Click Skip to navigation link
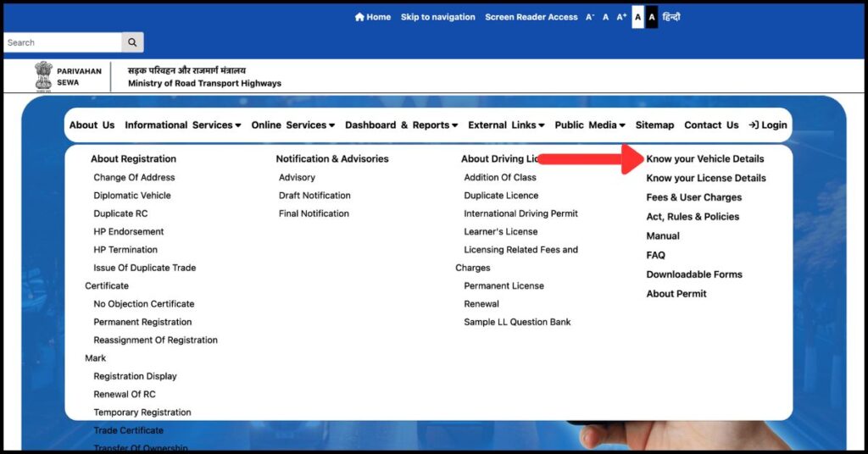The image size is (868, 454). (438, 17)
